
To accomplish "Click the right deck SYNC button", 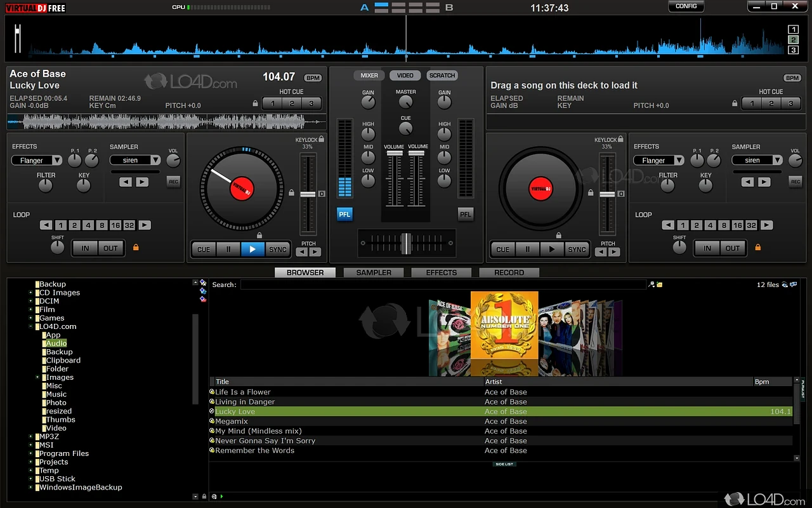I will click(577, 250).
